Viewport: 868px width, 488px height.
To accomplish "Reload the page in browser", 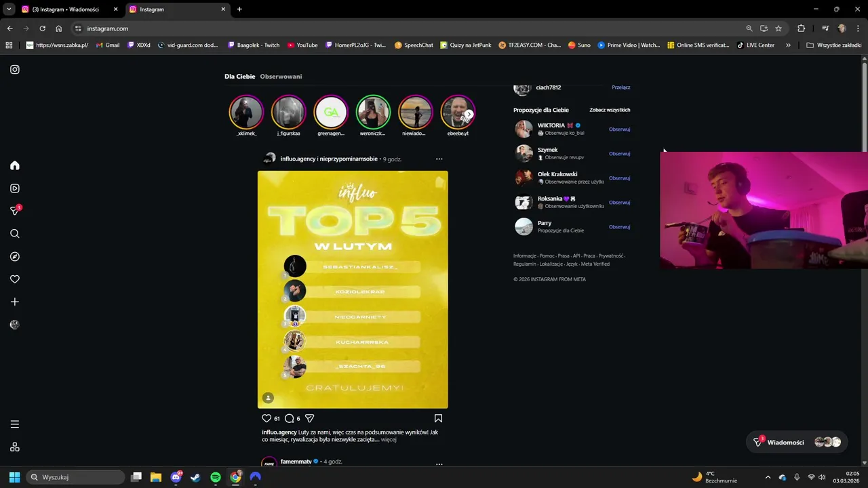I will coord(42,28).
